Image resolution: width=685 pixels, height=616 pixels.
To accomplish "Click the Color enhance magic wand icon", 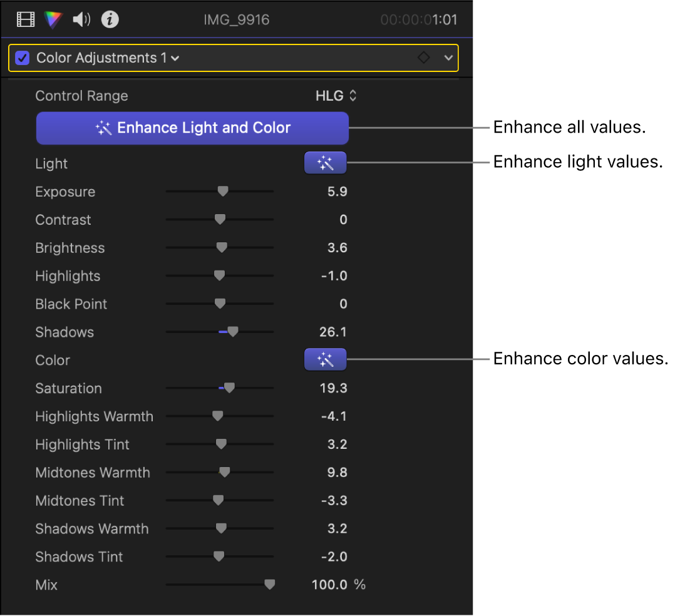I will point(325,359).
